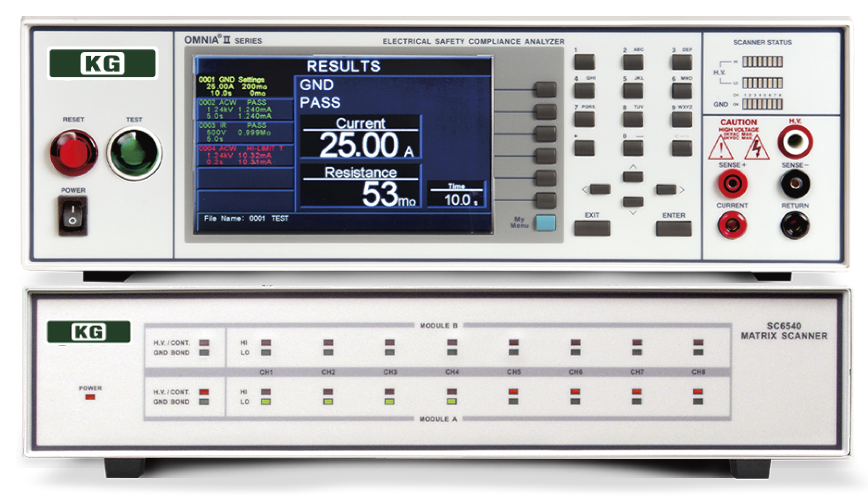Hit the EXIT key
Image resolution: width=868 pixels, height=497 pixels.
[x=592, y=228]
